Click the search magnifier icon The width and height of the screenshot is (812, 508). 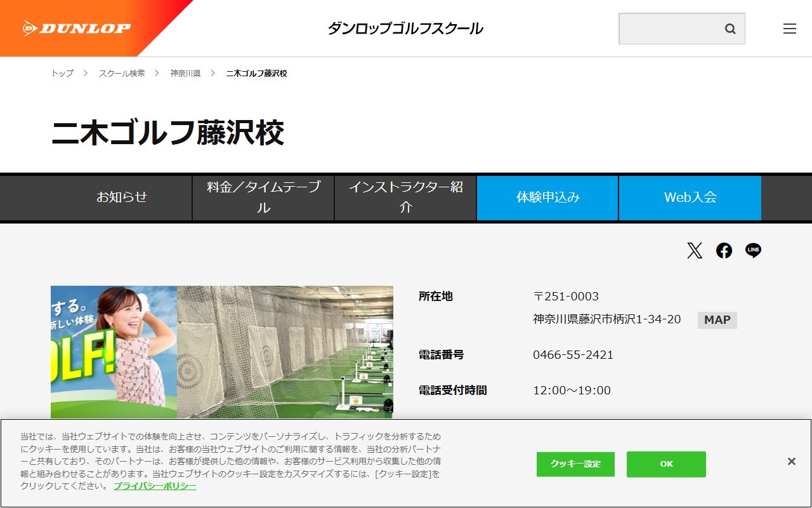click(x=730, y=29)
